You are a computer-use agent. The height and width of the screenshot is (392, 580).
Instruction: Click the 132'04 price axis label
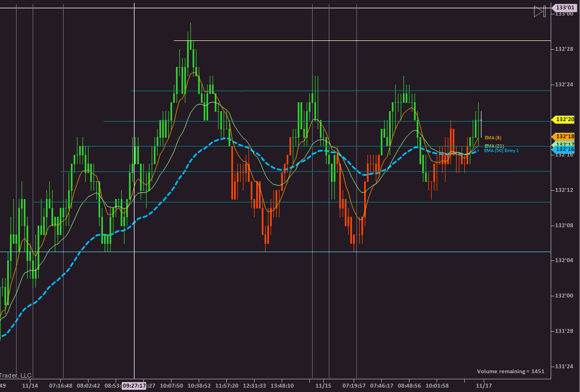pyautogui.click(x=564, y=260)
